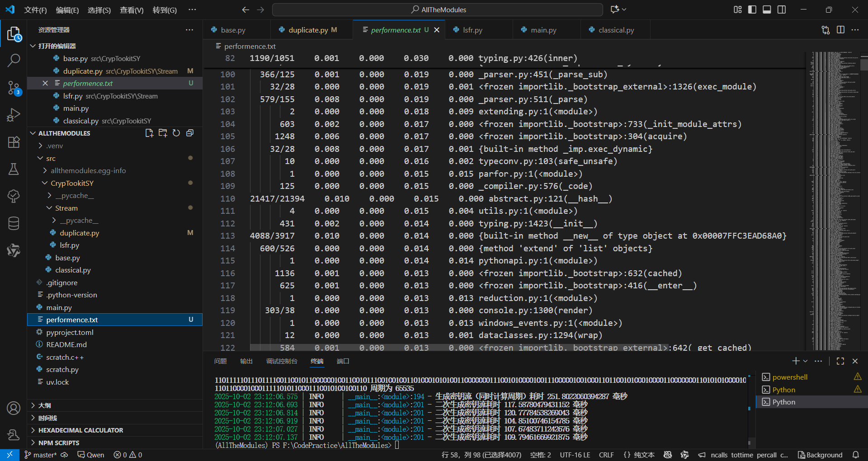
Task: Open the notifications bell in status bar
Action: click(855, 455)
